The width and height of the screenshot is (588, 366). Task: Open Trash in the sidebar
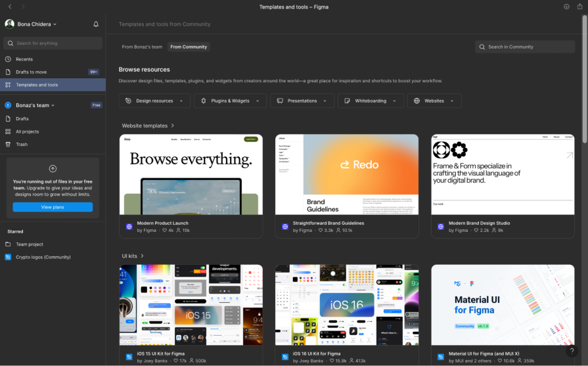(x=53, y=145)
